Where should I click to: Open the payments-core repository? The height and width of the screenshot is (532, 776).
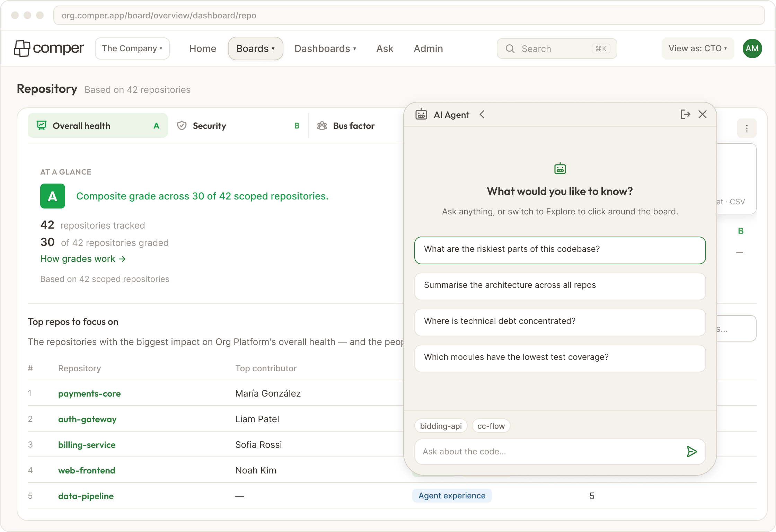pyautogui.click(x=89, y=393)
